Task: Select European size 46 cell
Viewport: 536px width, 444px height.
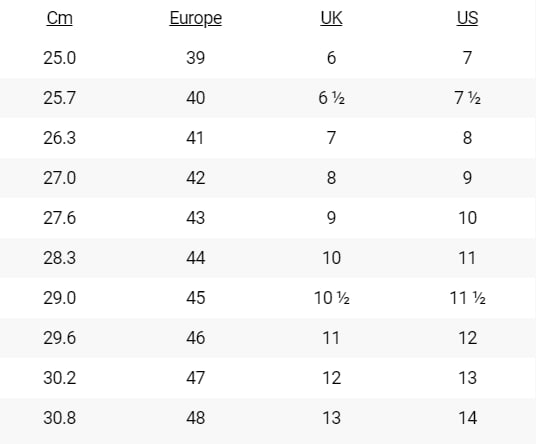Action: click(196, 338)
